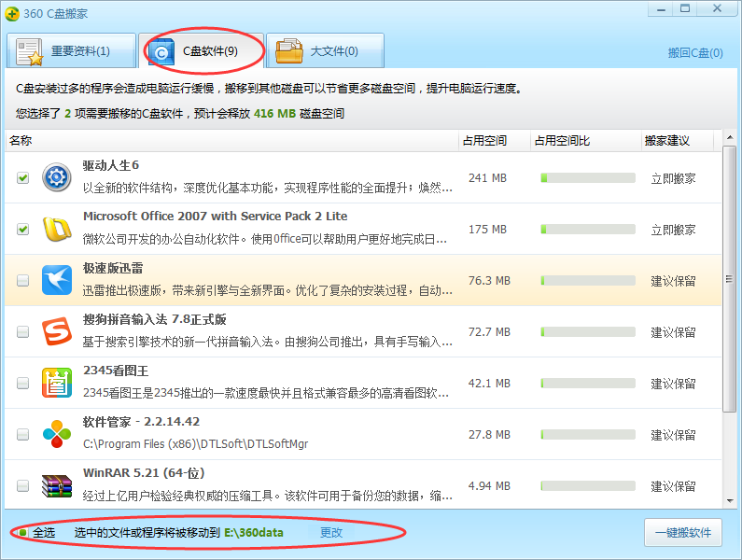Sort by the 搬家建议 column header
Screen dimensions: 742x560
pyautogui.click(x=678, y=141)
